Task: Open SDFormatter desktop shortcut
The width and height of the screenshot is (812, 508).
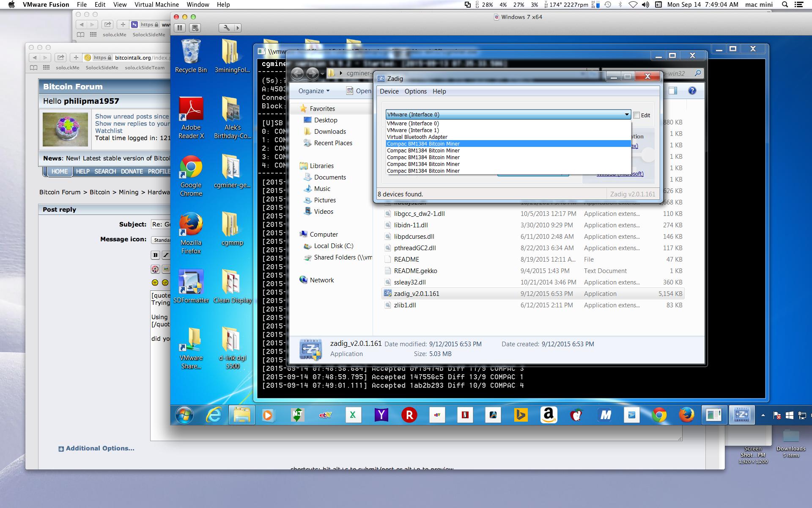Action: click(x=191, y=286)
